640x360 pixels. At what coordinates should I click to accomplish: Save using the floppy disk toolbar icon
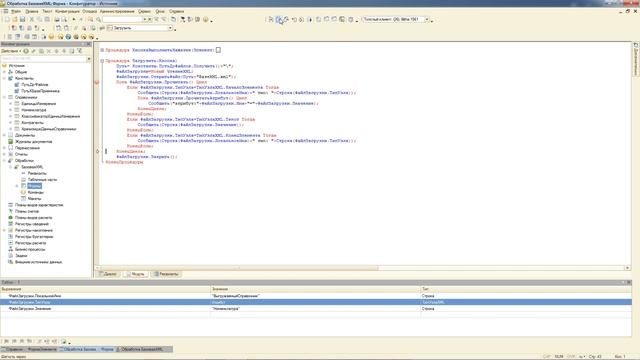click(22, 19)
